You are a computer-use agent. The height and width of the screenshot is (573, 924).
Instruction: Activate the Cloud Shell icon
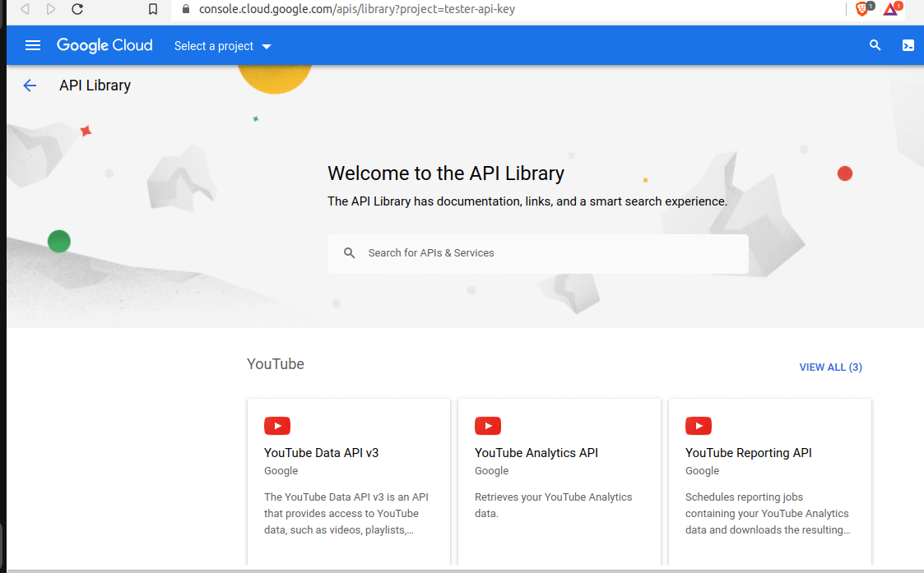click(908, 45)
